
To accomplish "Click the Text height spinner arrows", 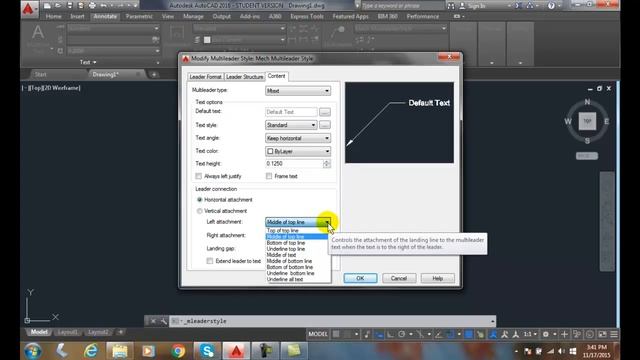I will [x=327, y=164].
